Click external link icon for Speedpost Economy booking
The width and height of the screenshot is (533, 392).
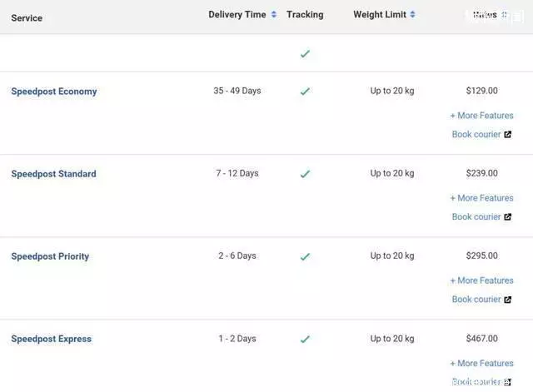tap(507, 135)
